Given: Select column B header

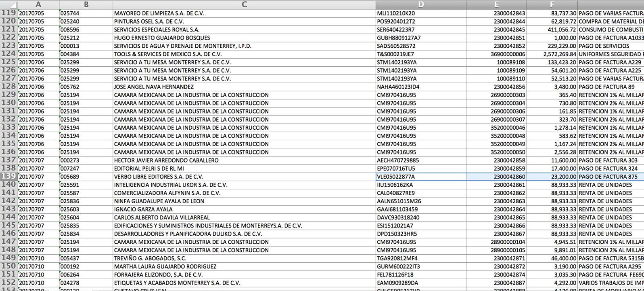Looking at the screenshot, I should point(86,4).
